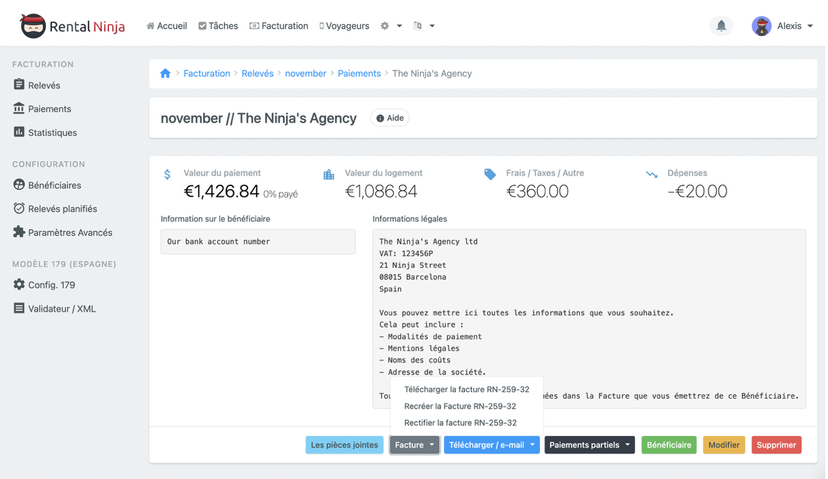Screen dimensions: 828x479
Task: Open settings gear dropdown in navbar
Action: (x=391, y=26)
